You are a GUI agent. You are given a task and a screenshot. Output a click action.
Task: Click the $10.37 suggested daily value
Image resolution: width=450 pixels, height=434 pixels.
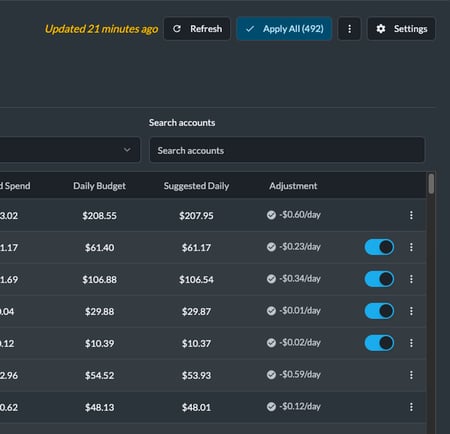(196, 343)
